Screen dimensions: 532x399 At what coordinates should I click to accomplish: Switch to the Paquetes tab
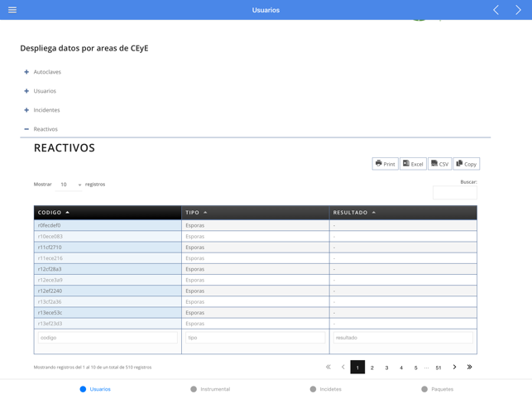pos(438,389)
